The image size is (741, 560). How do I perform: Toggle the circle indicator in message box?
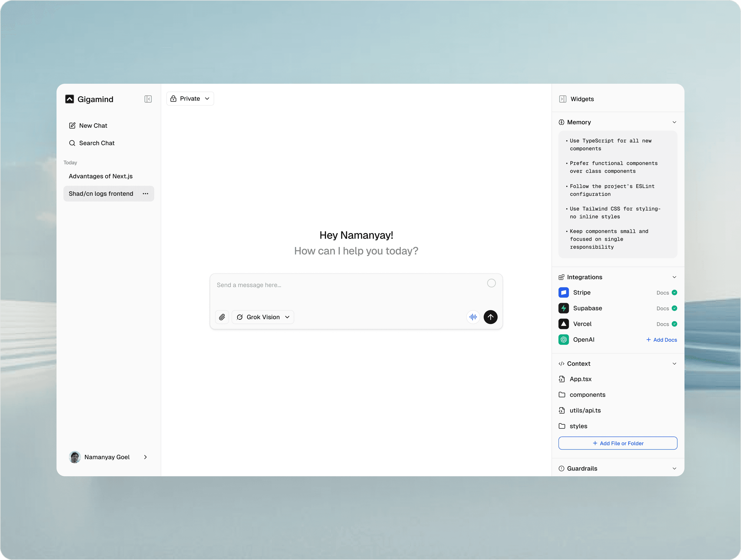point(491,283)
